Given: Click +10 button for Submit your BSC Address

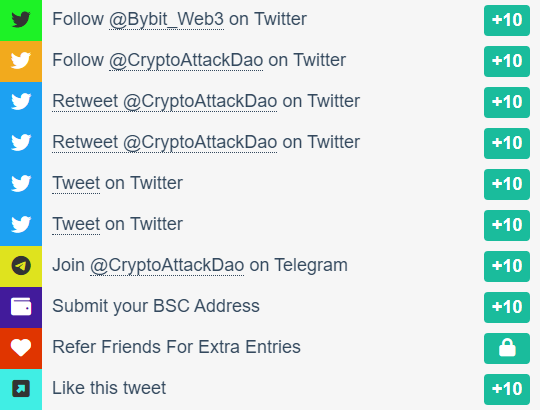Looking at the screenshot, I should pos(507,307).
